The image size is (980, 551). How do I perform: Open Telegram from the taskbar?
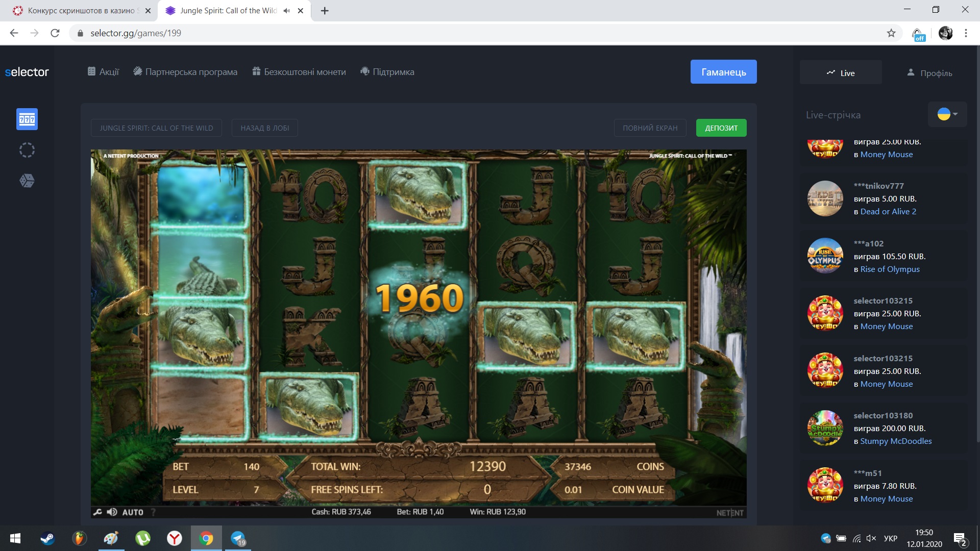coord(238,538)
